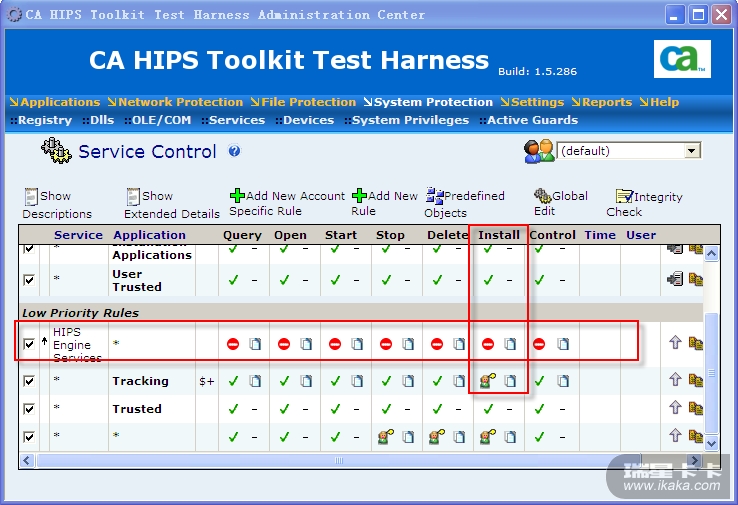Screen dimensions: 738x505
Task: Click the log page icon under Query in Tracking row
Action: [255, 381]
